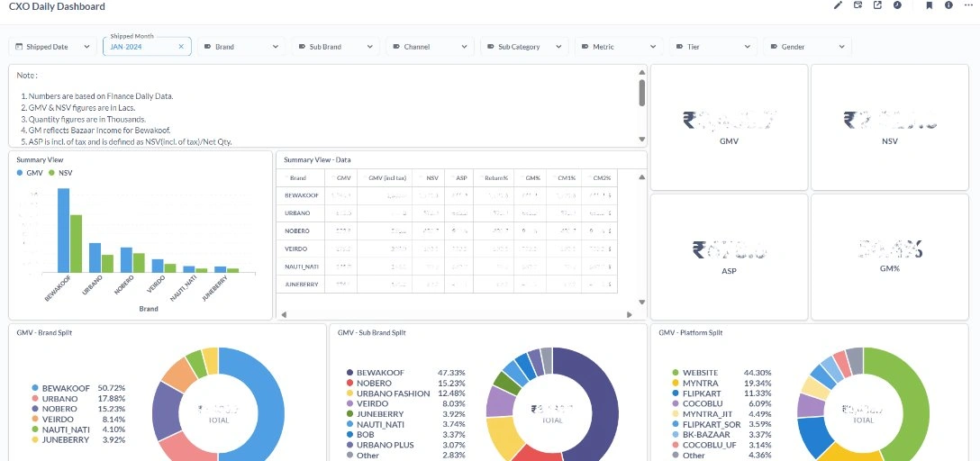The width and height of the screenshot is (980, 461).
Task: Open the Channel filter dropdown
Action: [430, 47]
